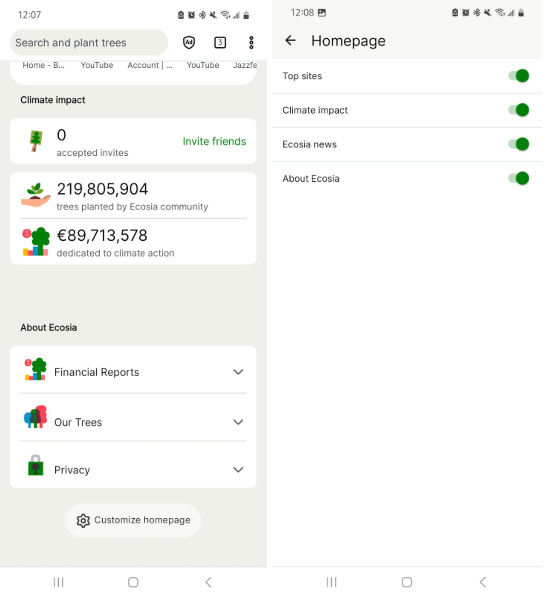Viewport: 546px width, 601px height.
Task: Tap the Homepage screen home navigation icon
Action: point(407,582)
